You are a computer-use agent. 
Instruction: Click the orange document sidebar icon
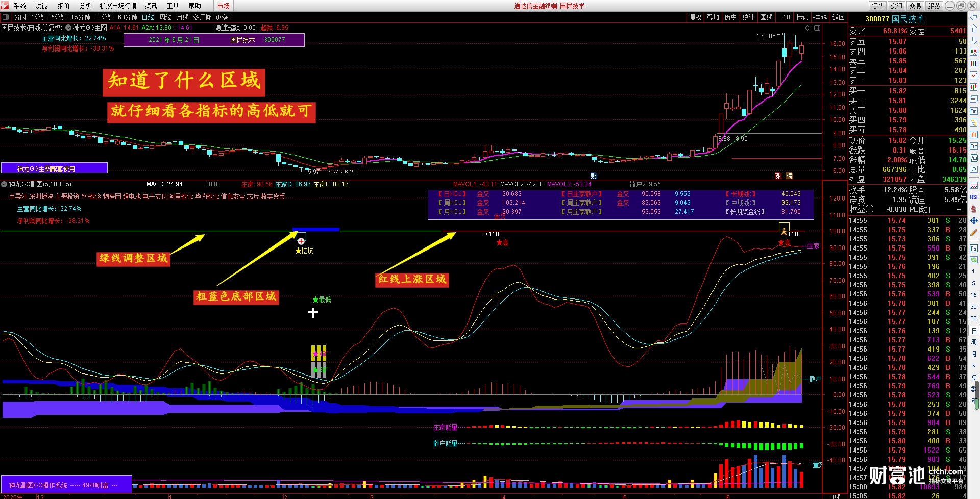tap(974, 134)
